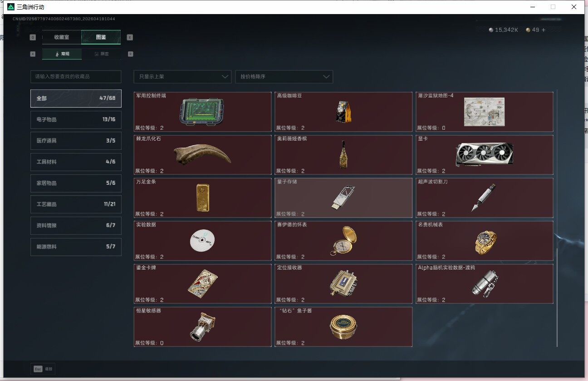Open the 高级咖啡豆 item card
The height and width of the screenshot is (381, 588).
tap(343, 112)
